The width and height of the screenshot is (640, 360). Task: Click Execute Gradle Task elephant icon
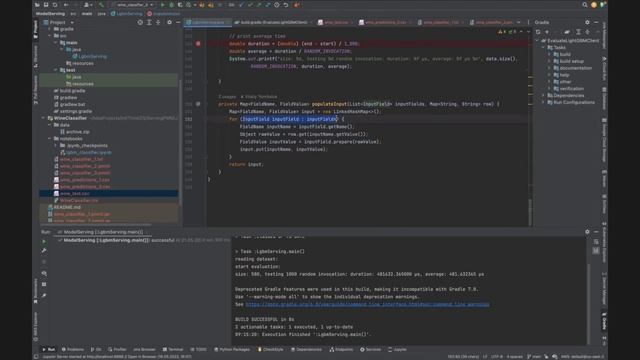[x=567, y=32]
